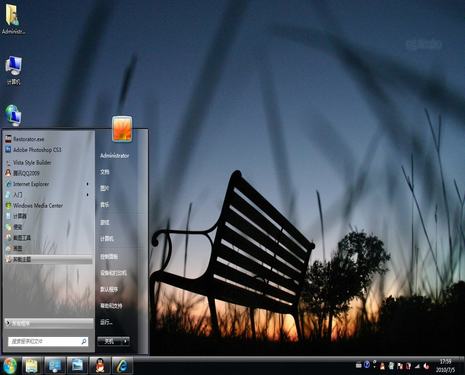Click the user account picture thumbnail
This screenshot has width=465, height=375.
pos(122,129)
